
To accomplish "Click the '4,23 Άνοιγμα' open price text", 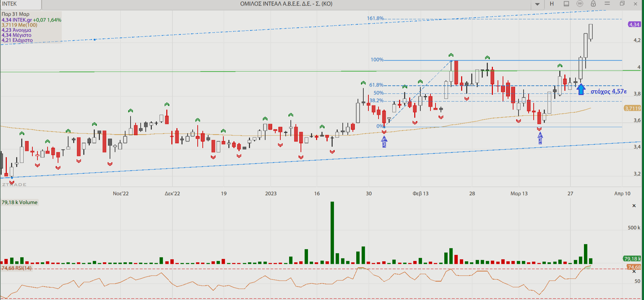I will pyautogui.click(x=16, y=30).
